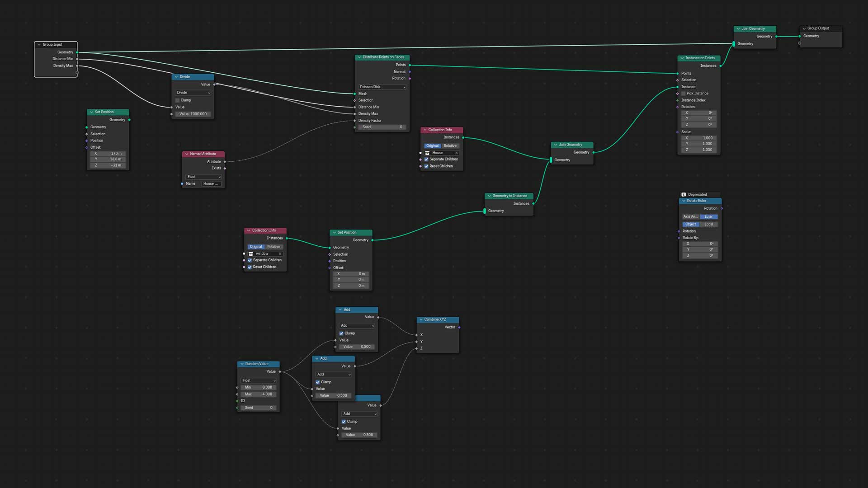This screenshot has height=488, width=868.
Task: Enable Clamp on the Divide node
Action: coord(178,100)
